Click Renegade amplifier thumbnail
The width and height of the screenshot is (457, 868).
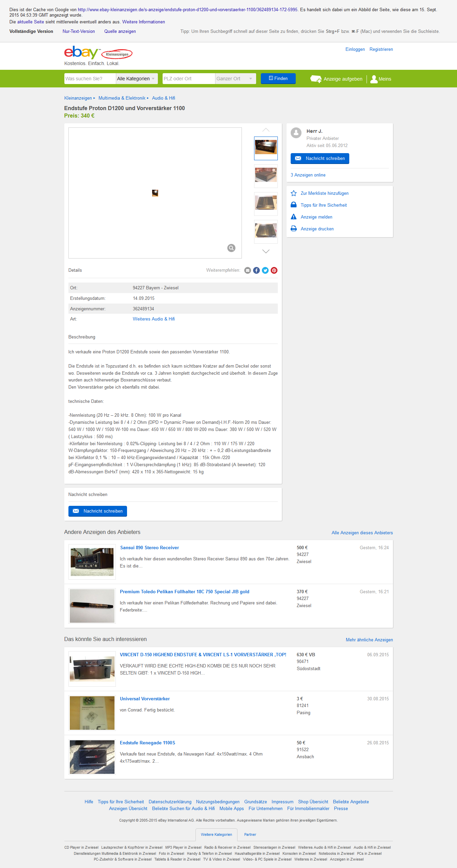click(x=92, y=757)
